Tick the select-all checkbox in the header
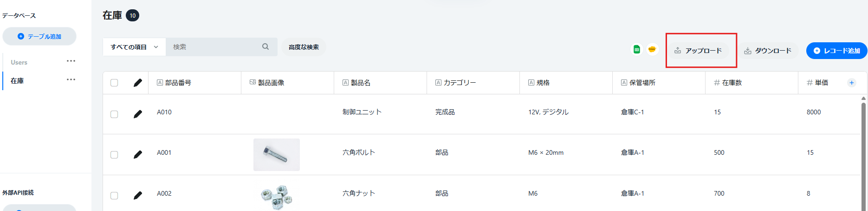This screenshot has height=211, width=868. coord(114,83)
